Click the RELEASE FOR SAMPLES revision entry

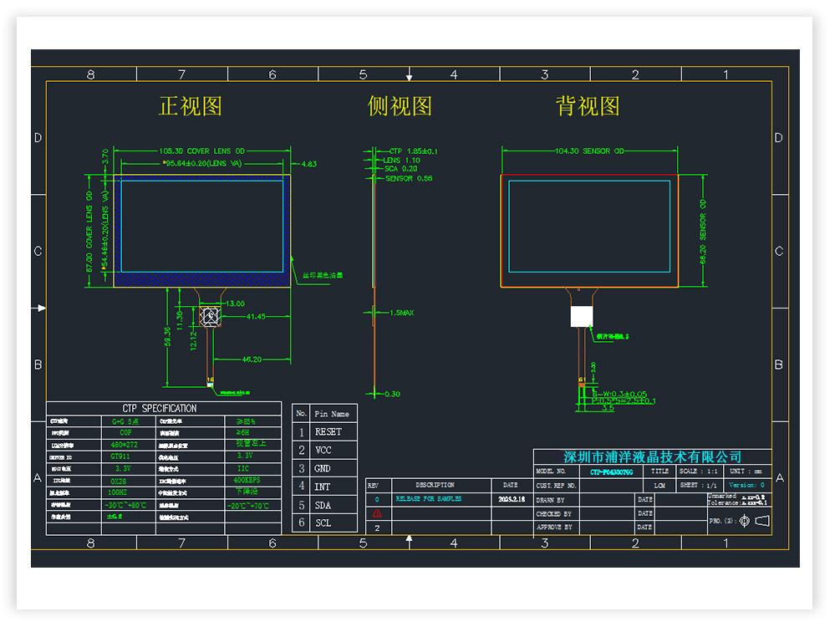(429, 499)
